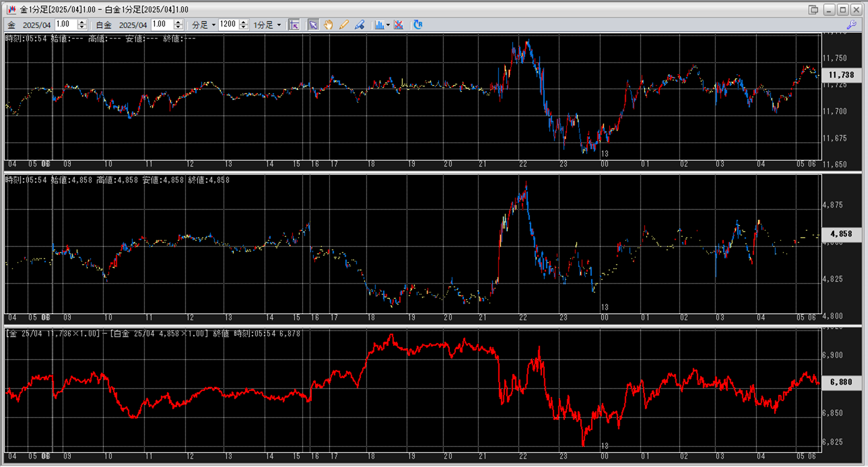The image size is (868, 467).
Task: Increase the 1200 bar count spinner
Action: coord(244,22)
